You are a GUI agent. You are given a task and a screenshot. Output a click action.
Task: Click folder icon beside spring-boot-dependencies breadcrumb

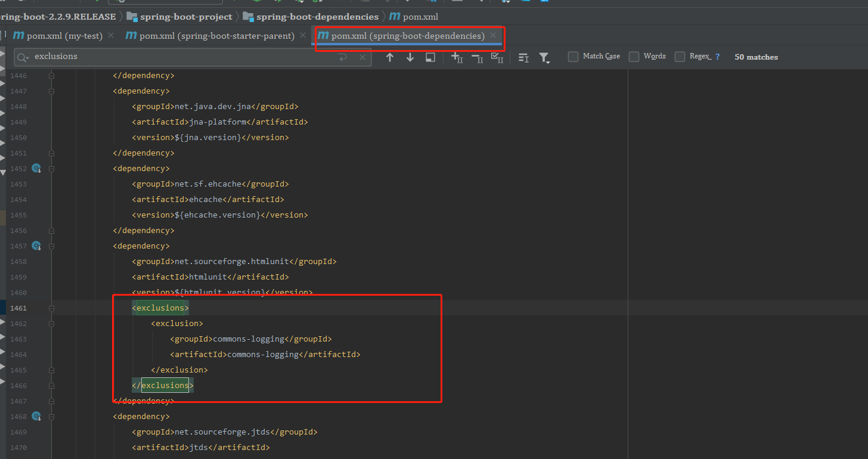pyautogui.click(x=248, y=16)
